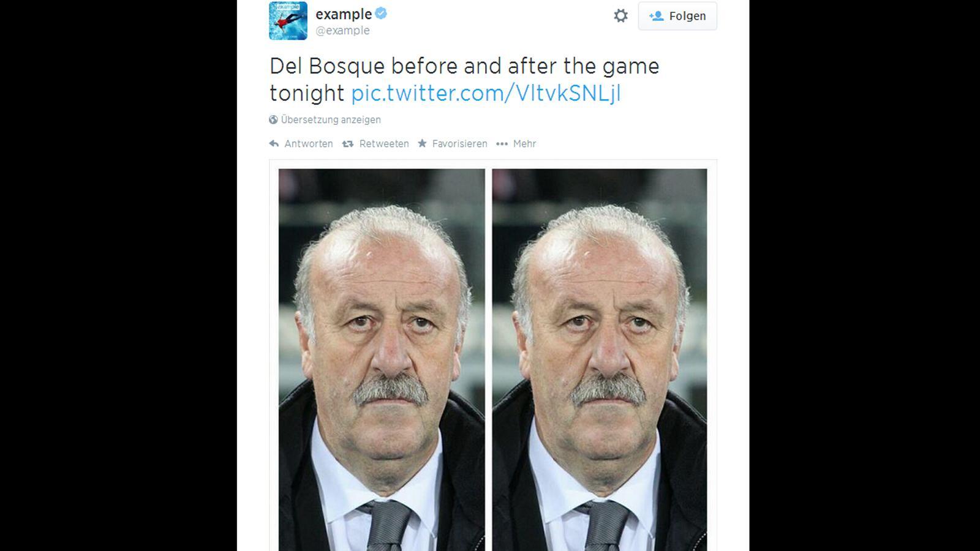Open the gear settings icon

point(620,16)
